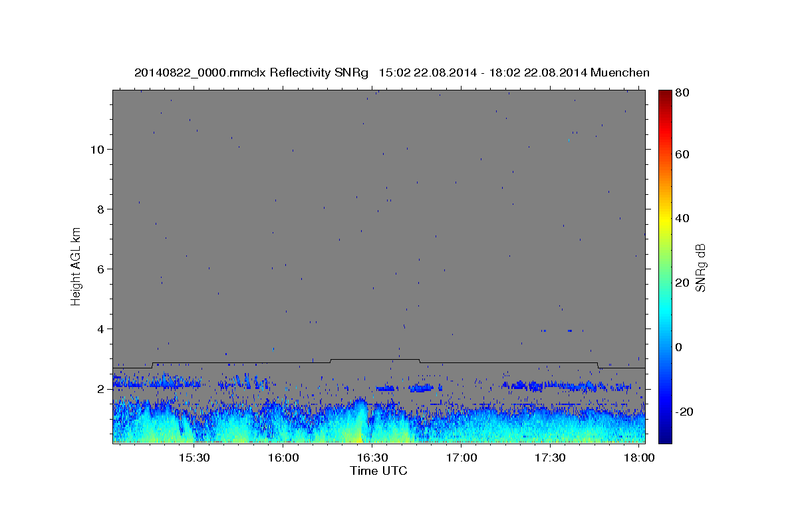This screenshot has width=798, height=532.
Task: Click the colorbar value 60
Action: 684,154
